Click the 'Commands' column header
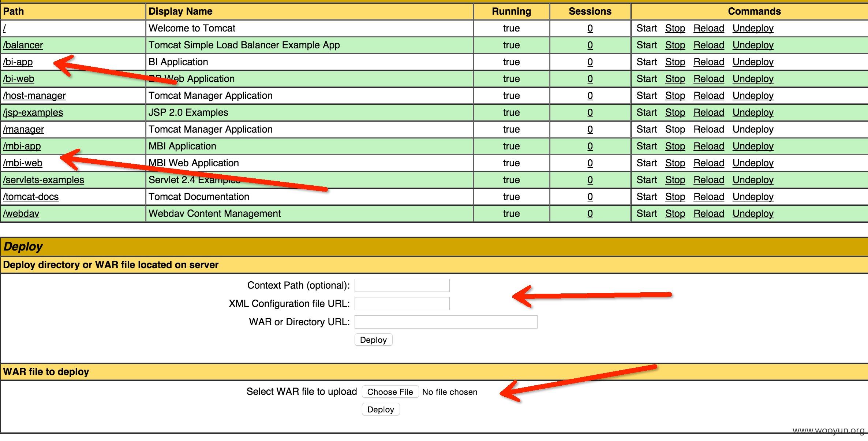The width and height of the screenshot is (868, 441). point(754,11)
